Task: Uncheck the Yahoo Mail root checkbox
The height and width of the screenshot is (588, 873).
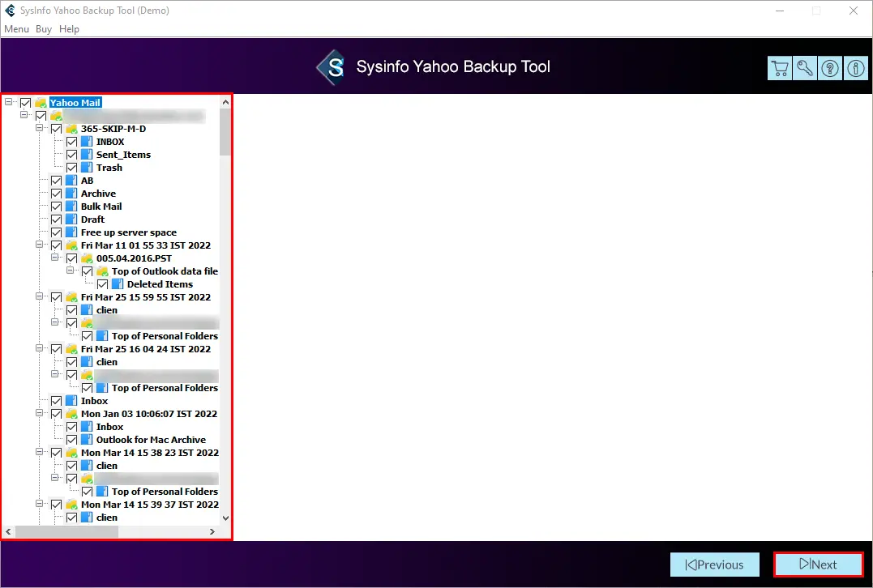Action: coord(26,103)
